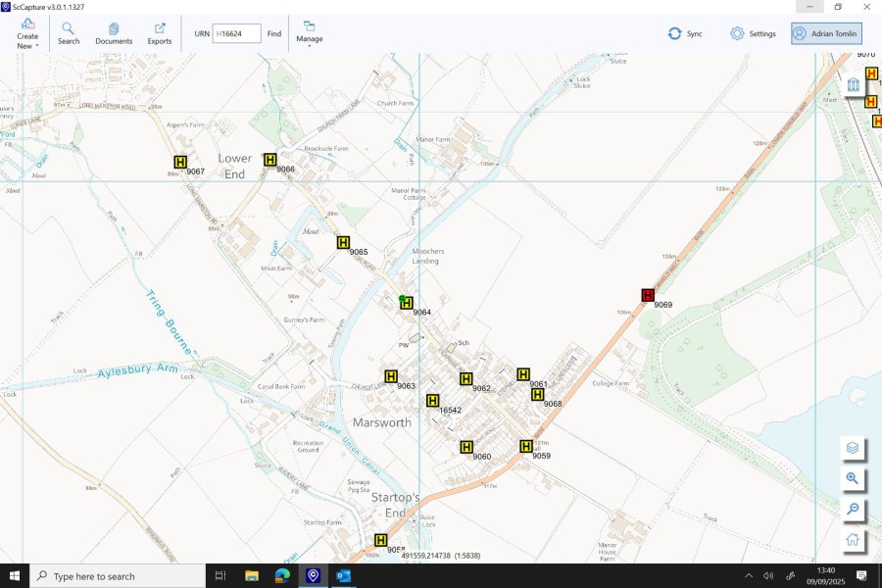Click the Find button beside URN
Viewport: 882px width, 588px height.
point(274,33)
